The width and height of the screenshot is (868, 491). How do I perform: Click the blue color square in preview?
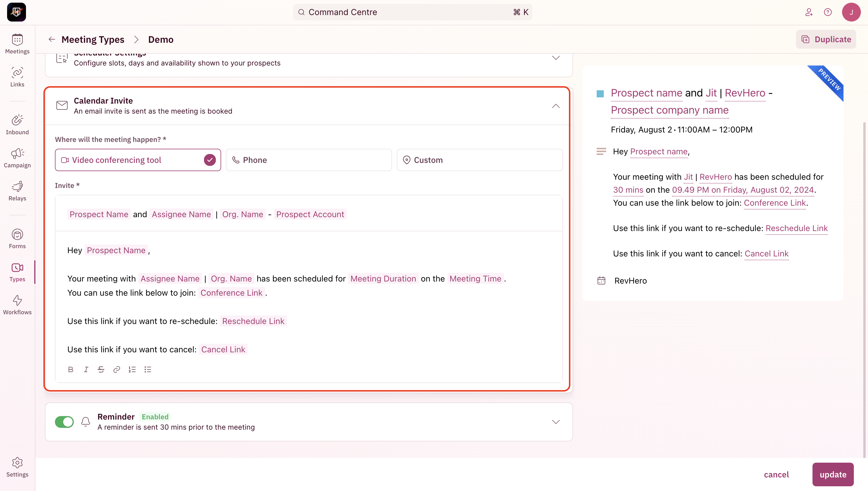pos(600,94)
